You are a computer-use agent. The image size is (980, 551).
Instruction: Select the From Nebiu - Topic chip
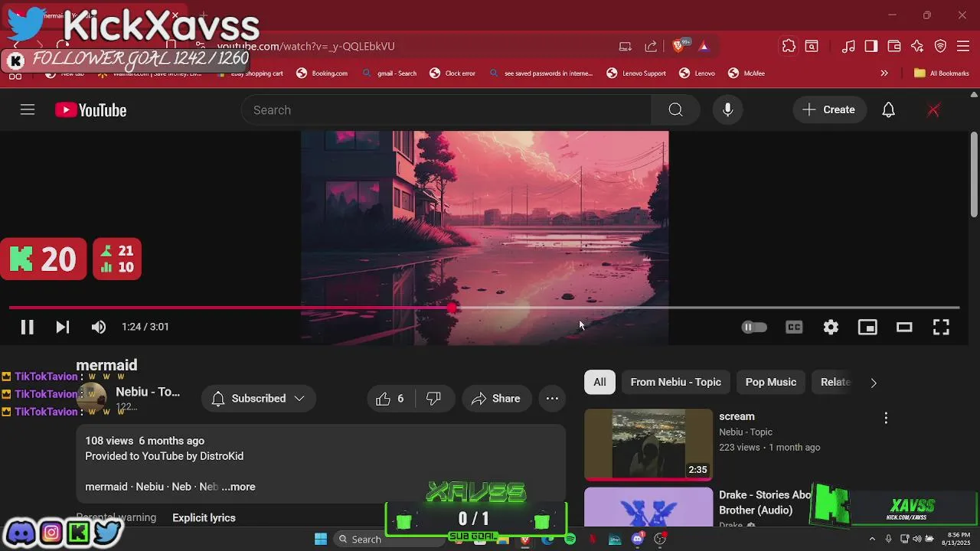coord(675,382)
